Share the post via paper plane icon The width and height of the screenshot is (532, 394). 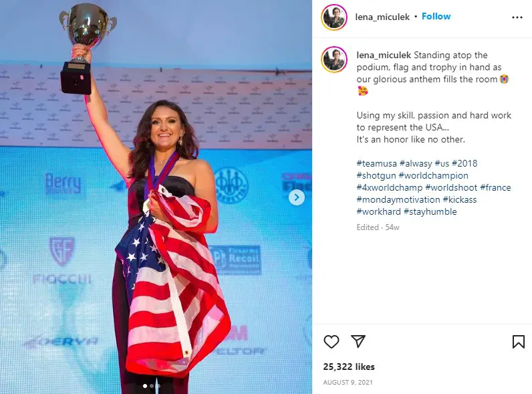pyautogui.click(x=358, y=341)
